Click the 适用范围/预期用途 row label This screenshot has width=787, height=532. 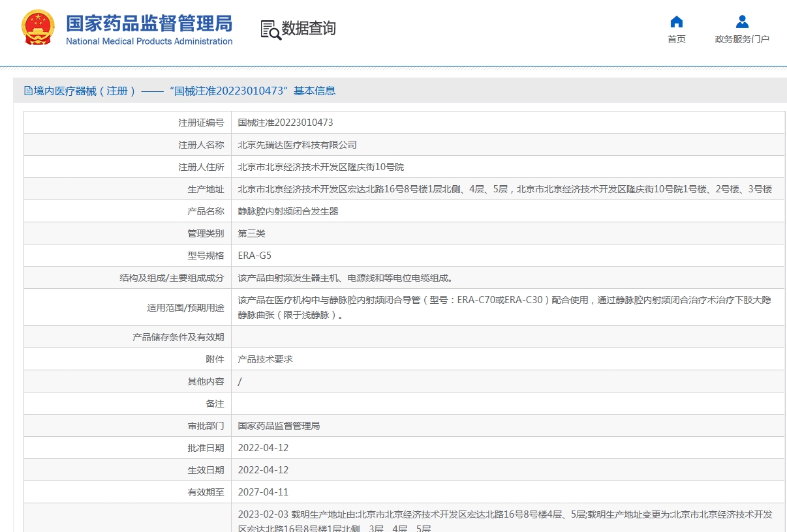coord(185,308)
